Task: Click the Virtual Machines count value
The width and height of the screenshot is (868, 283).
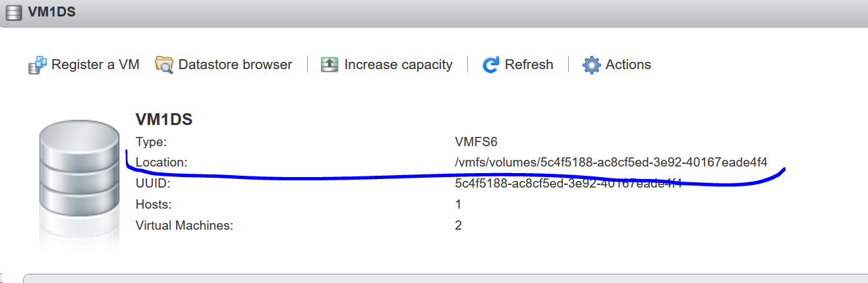Action: 458,225
